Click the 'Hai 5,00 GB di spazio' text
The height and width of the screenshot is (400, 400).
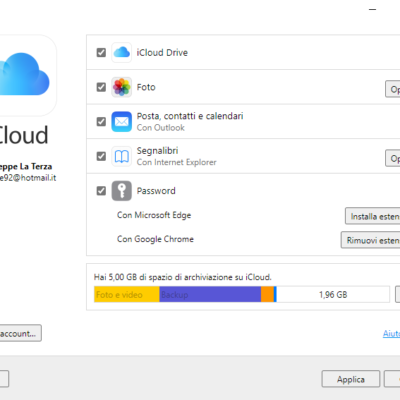tap(183, 277)
